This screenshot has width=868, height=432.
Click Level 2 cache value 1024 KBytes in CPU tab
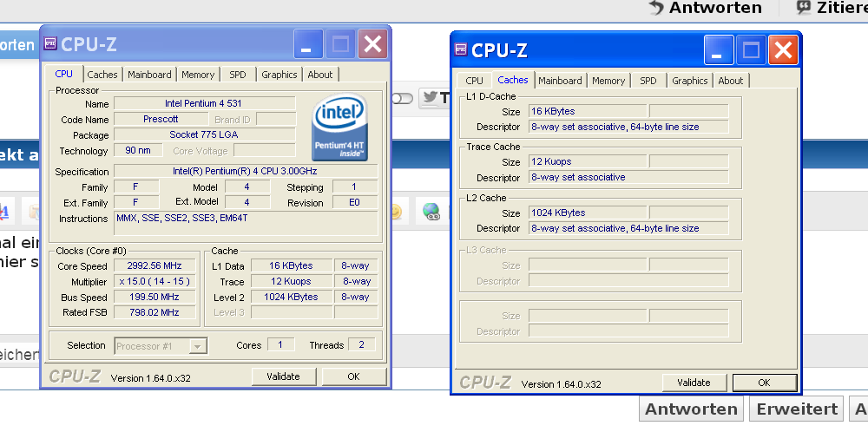pyautogui.click(x=291, y=297)
